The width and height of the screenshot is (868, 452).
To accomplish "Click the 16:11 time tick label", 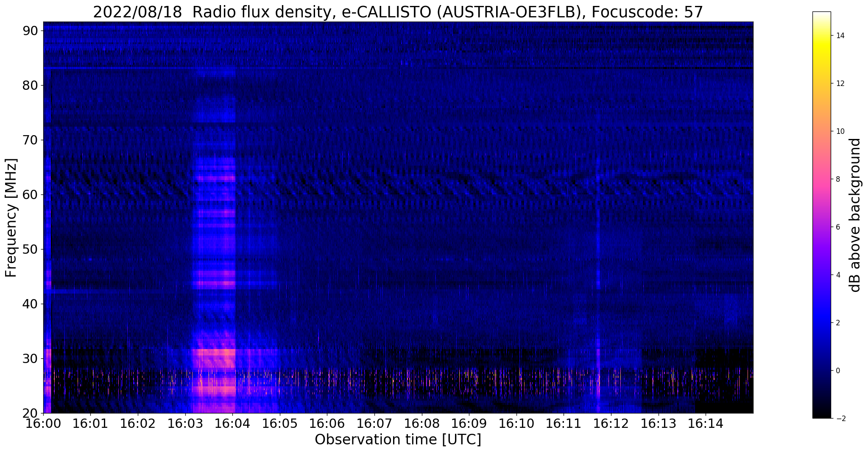I will pyautogui.click(x=564, y=424).
